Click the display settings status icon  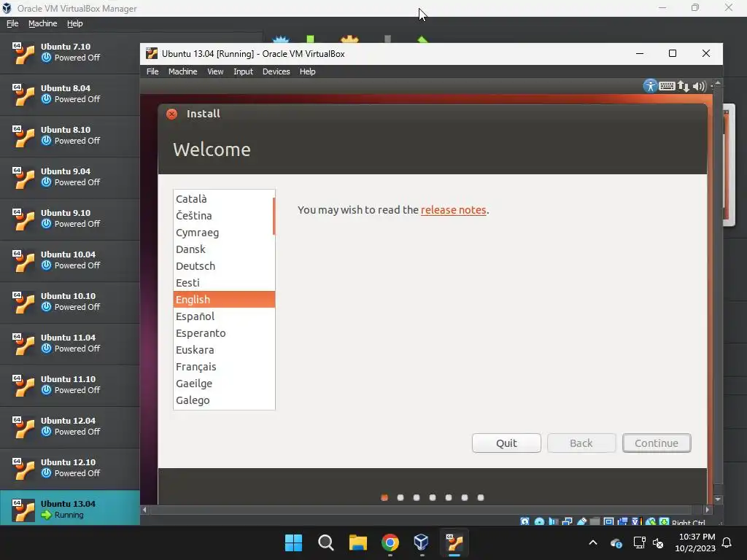(x=609, y=521)
